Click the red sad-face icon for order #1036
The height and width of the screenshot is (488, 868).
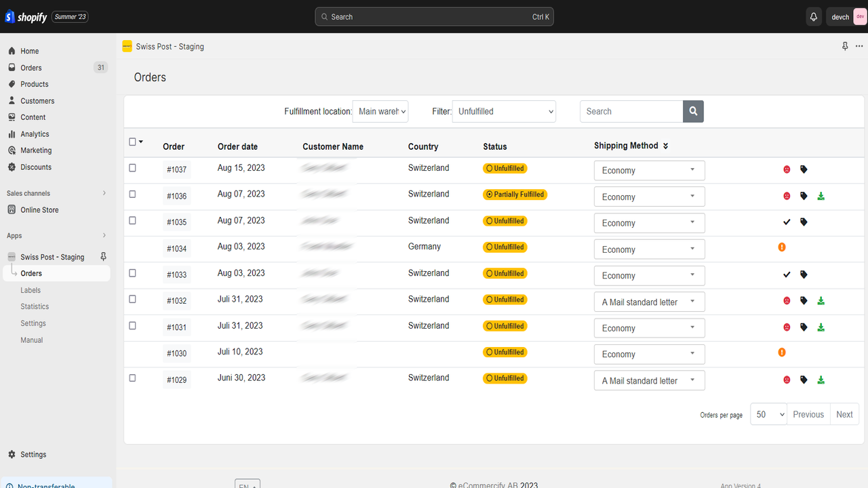coord(787,196)
